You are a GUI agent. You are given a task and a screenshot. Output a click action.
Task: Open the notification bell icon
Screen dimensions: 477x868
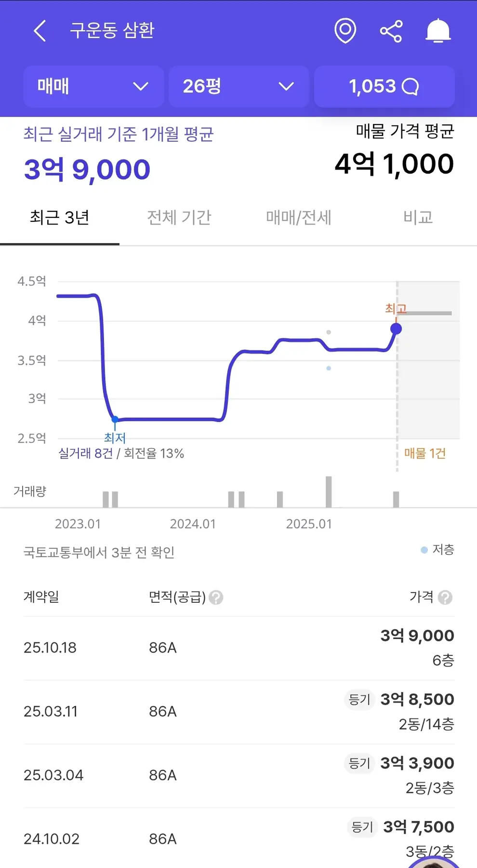point(438,31)
